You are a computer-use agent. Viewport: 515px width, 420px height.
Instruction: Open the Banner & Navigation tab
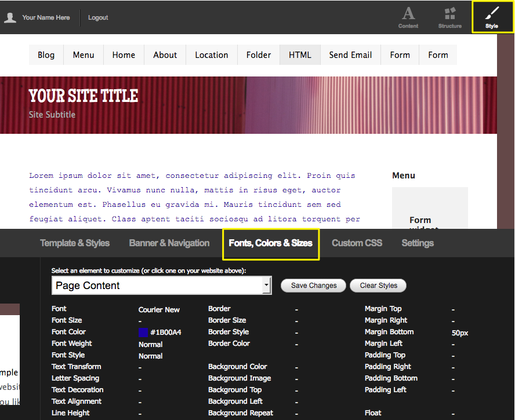point(169,243)
